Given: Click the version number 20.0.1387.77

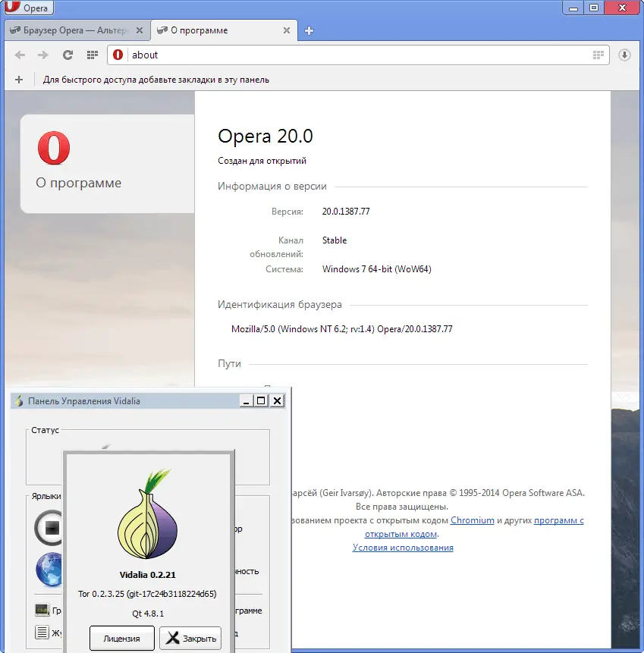Looking at the screenshot, I should click(x=346, y=212).
